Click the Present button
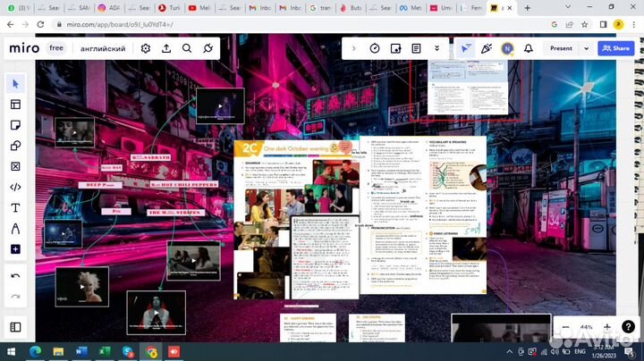The height and width of the screenshot is (361, 644). pyautogui.click(x=561, y=48)
